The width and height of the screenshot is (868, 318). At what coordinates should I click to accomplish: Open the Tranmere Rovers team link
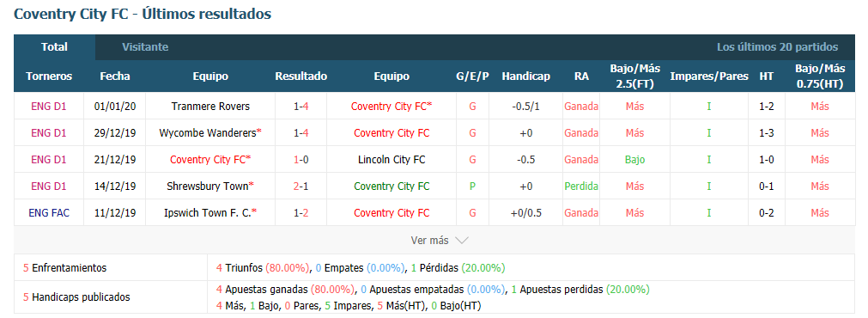pyautogui.click(x=210, y=107)
